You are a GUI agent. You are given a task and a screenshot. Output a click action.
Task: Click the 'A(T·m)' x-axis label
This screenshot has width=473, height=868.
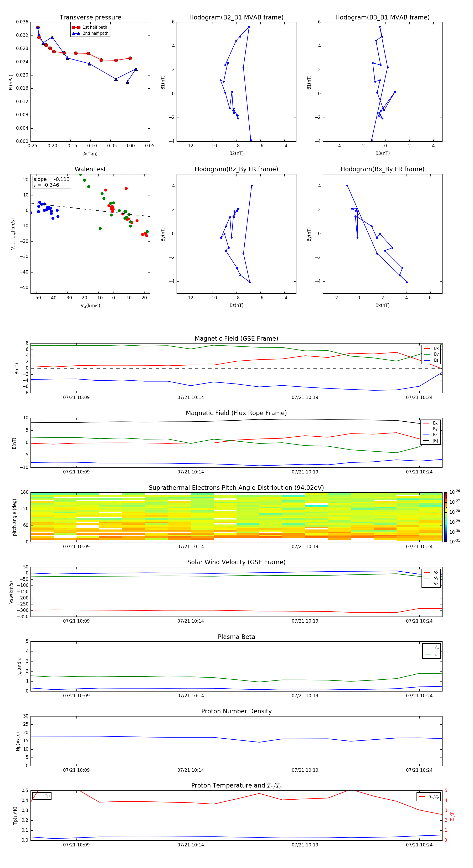point(90,154)
